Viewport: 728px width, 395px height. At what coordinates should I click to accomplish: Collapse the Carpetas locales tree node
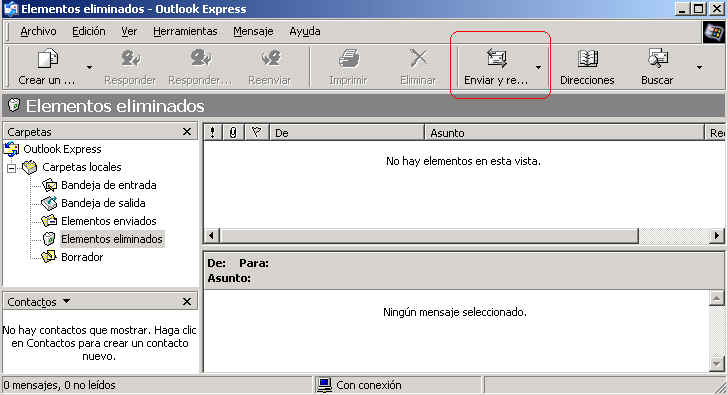click(x=12, y=168)
